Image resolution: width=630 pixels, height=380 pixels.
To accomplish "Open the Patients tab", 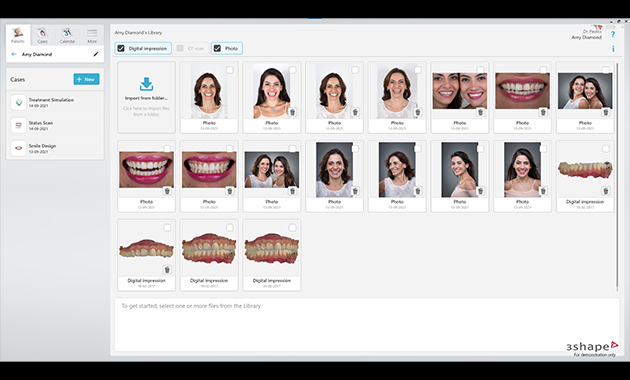I will (x=18, y=35).
